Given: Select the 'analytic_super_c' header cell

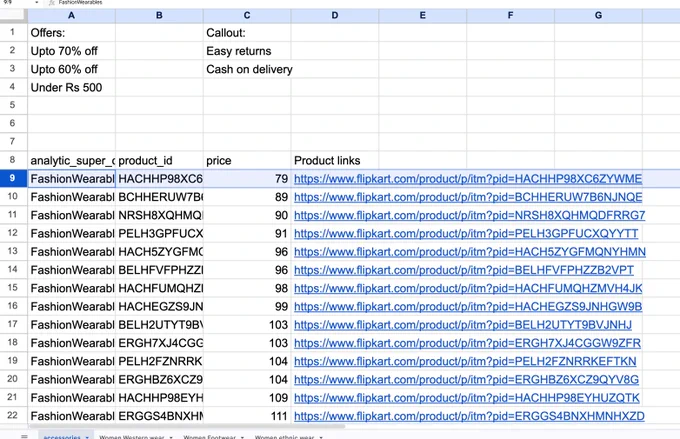Looking at the screenshot, I should [72, 160].
